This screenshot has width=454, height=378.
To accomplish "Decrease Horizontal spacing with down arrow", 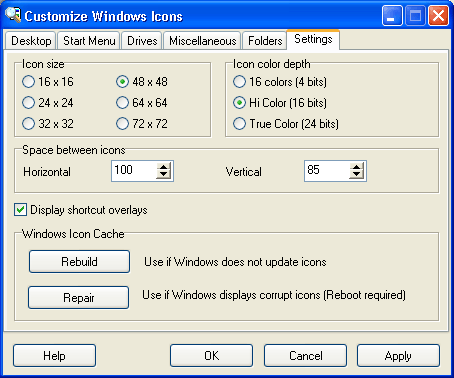I will coord(163,175).
